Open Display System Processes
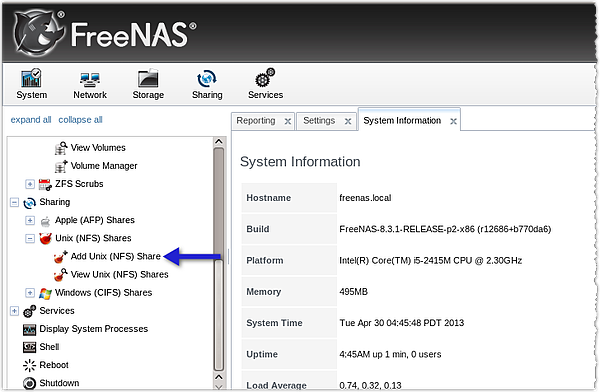This screenshot has width=600, height=392. click(93, 329)
